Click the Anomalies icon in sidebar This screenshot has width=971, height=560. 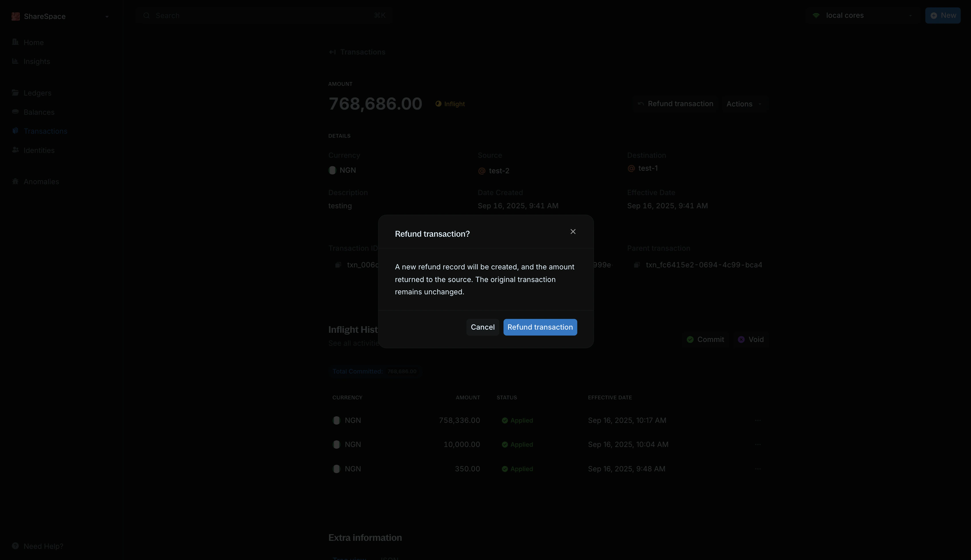point(15,181)
